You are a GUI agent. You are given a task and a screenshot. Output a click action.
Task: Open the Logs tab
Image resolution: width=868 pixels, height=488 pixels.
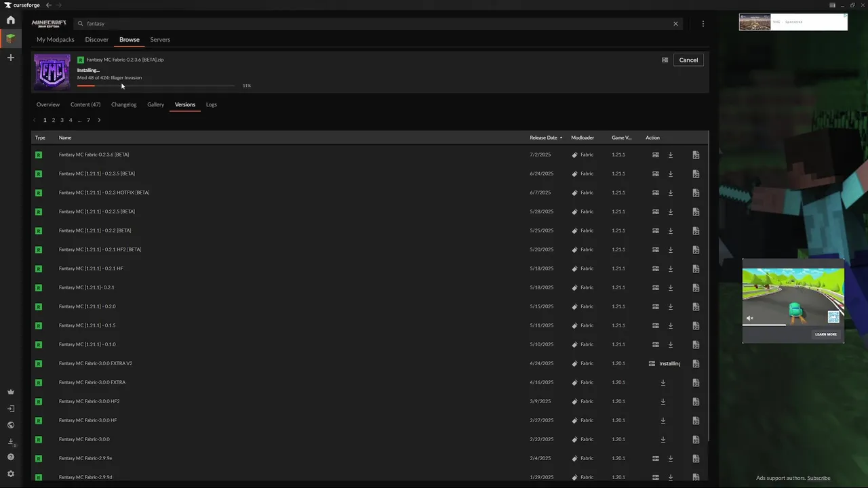[212, 104]
